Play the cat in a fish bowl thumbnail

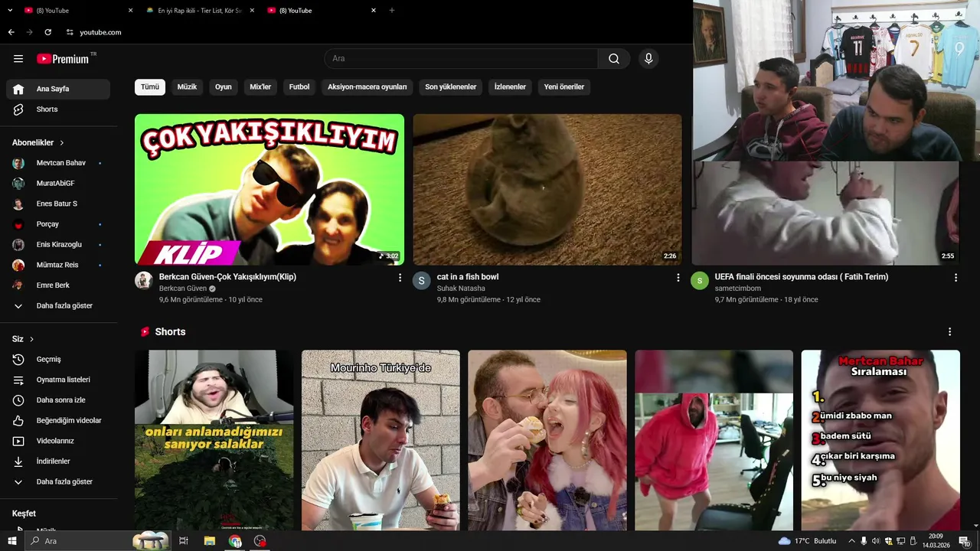tap(547, 190)
